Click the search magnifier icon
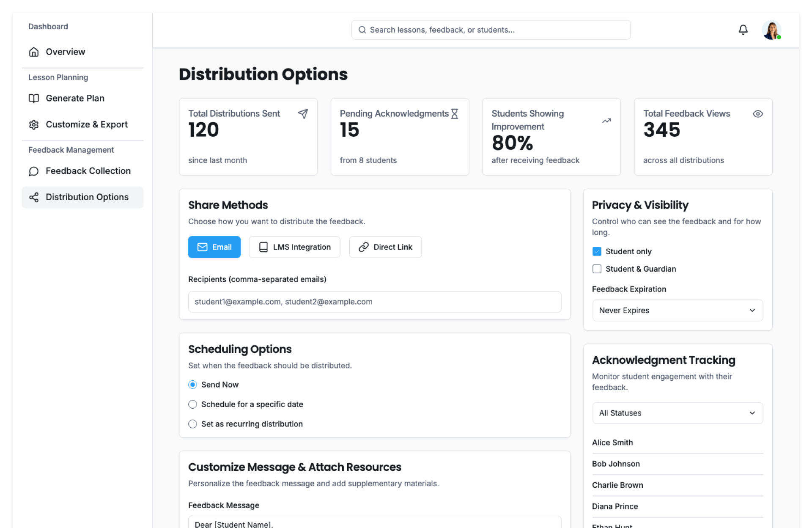 (x=362, y=30)
